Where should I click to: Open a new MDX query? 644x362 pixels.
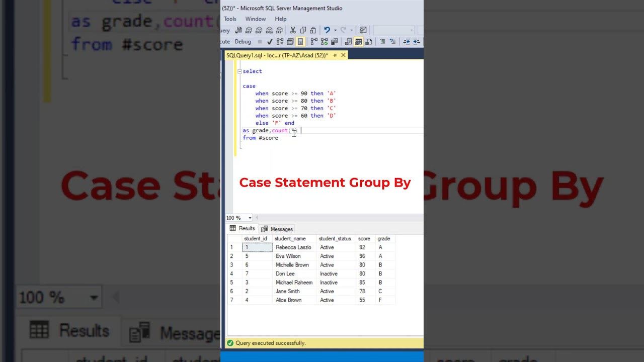pos(249,30)
